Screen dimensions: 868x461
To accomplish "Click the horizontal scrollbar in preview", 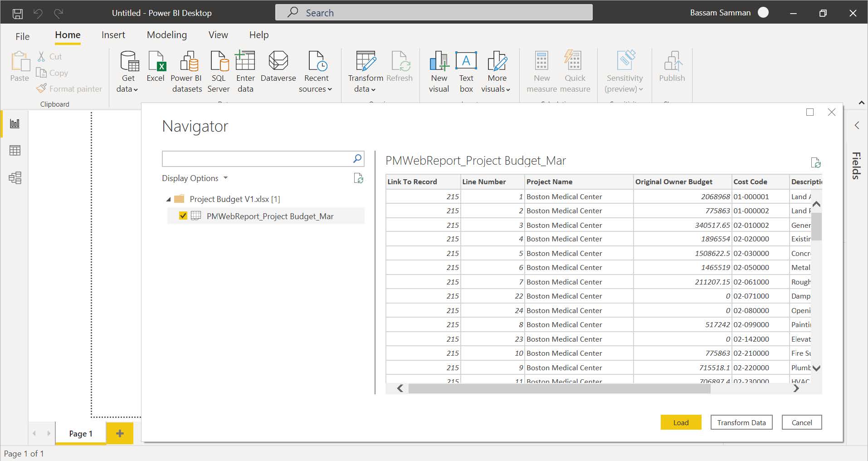I will click(x=559, y=388).
